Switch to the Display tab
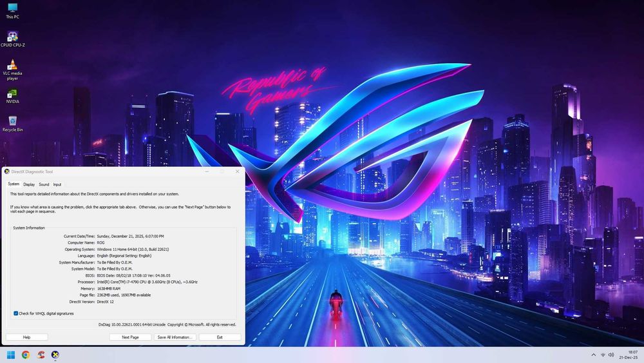The image size is (644, 363). 29,184
